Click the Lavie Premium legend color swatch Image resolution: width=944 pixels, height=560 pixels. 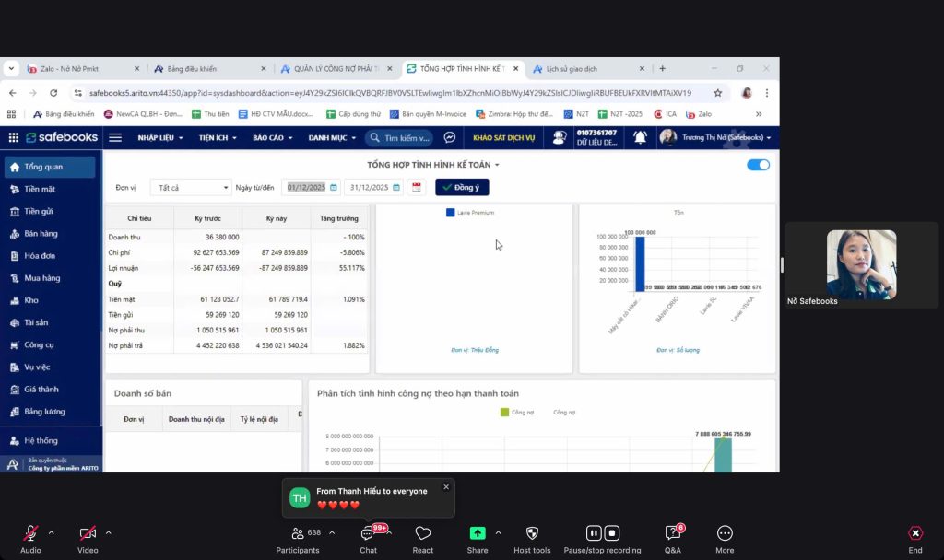coord(450,213)
